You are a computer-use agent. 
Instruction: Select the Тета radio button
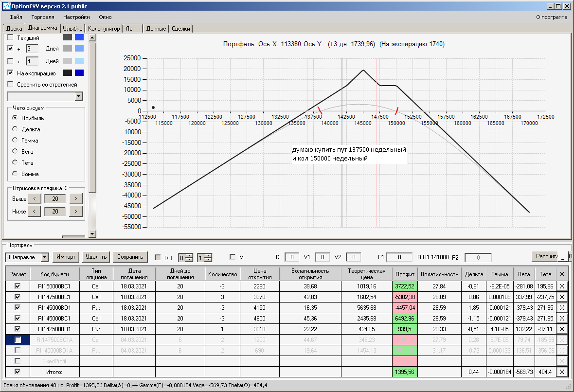(15, 162)
